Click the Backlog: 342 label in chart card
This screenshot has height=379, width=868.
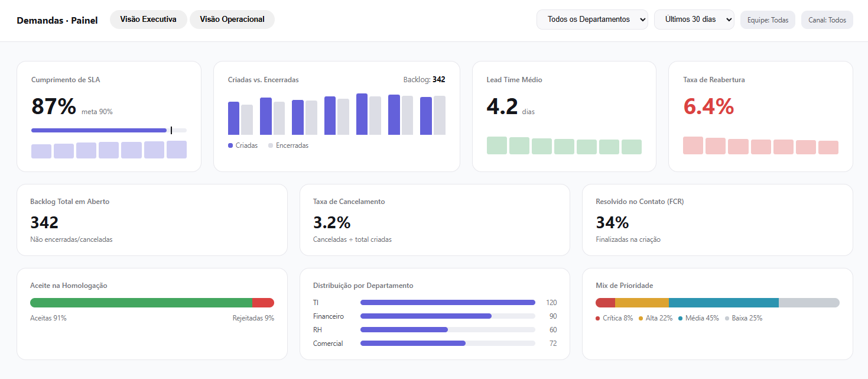tap(424, 79)
